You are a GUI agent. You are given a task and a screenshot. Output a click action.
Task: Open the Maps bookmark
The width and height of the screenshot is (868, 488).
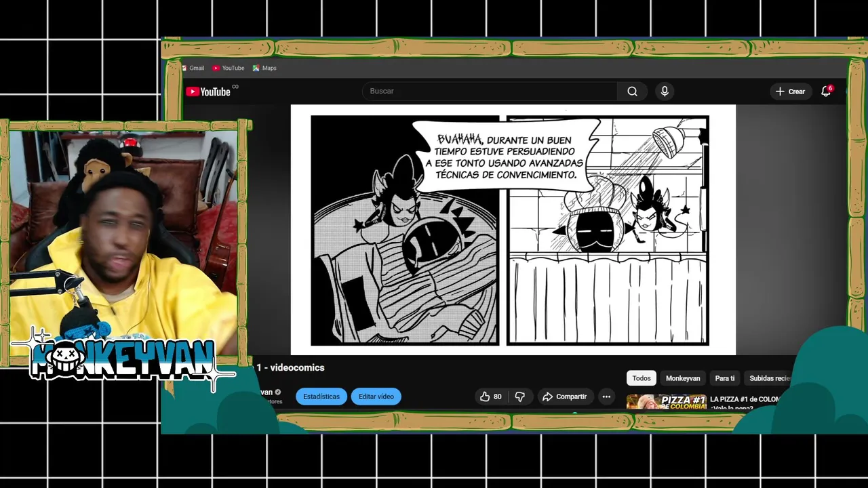(x=264, y=68)
